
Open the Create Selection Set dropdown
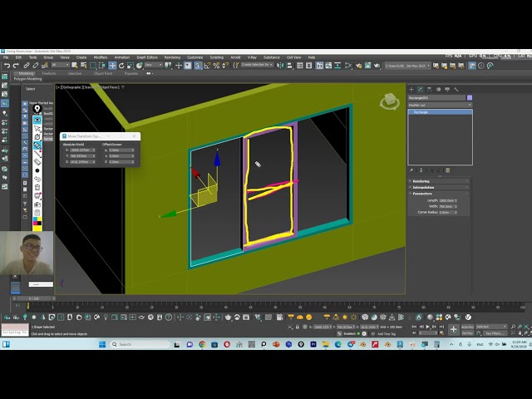(x=257, y=65)
